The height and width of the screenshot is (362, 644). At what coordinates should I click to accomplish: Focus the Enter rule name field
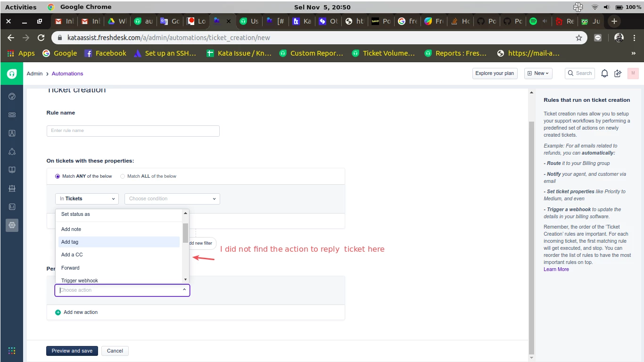pyautogui.click(x=133, y=131)
